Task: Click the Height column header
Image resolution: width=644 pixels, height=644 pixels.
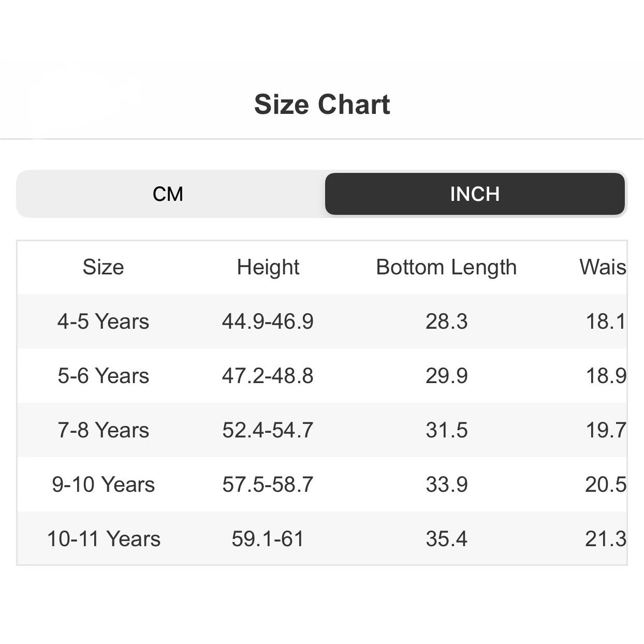Action: tap(268, 267)
